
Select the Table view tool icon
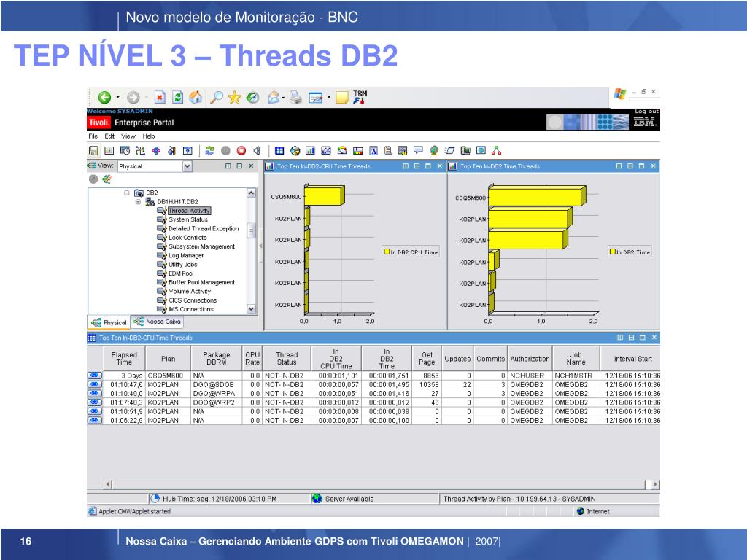pos(279,151)
